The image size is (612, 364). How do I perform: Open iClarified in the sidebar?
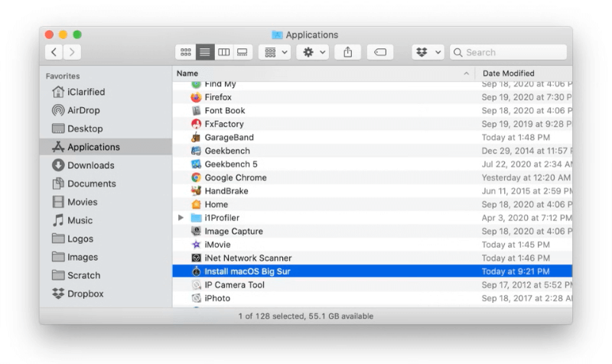[x=86, y=92]
